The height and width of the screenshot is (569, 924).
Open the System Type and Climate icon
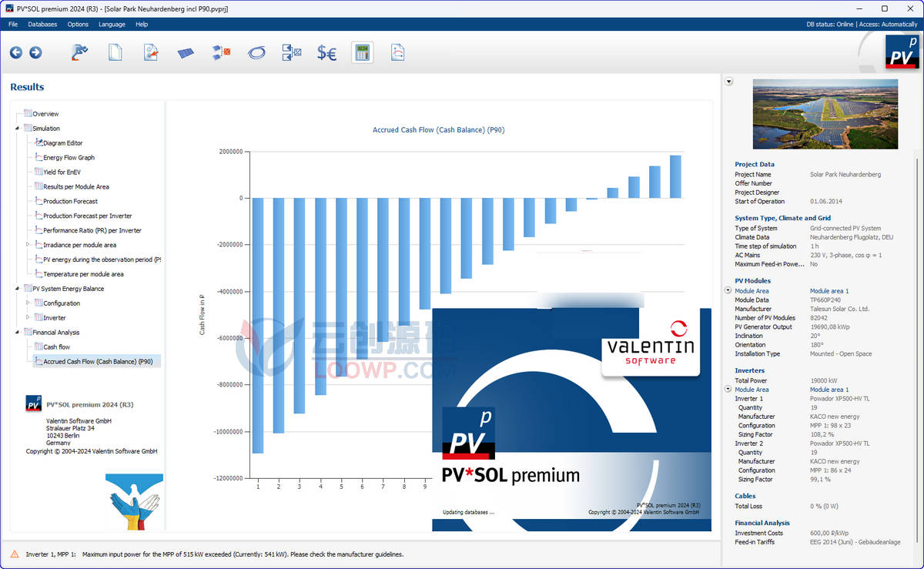pyautogui.click(x=151, y=52)
